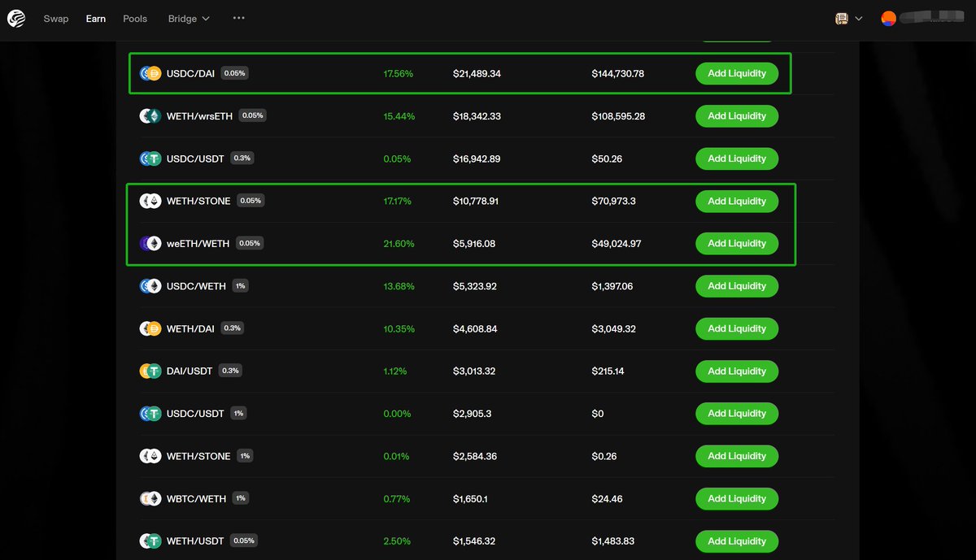This screenshot has height=560, width=976.
Task: Open the three-dot more menu
Action: pyautogui.click(x=238, y=18)
